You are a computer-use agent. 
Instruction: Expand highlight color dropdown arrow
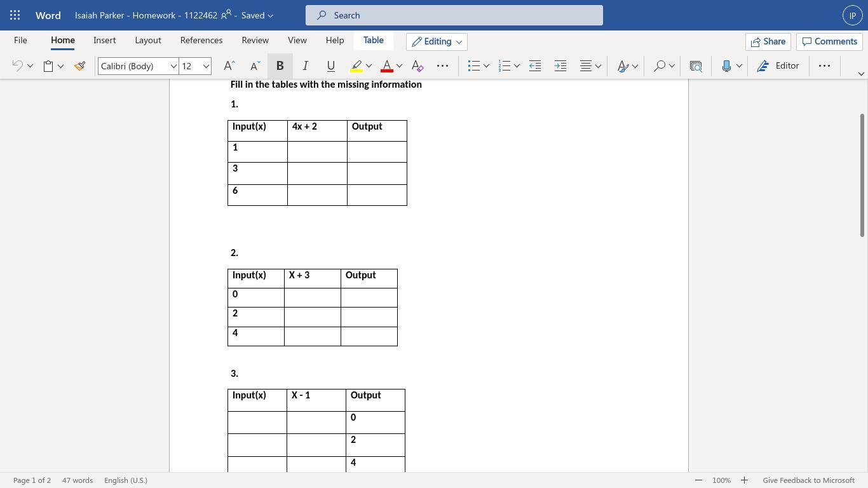click(369, 66)
